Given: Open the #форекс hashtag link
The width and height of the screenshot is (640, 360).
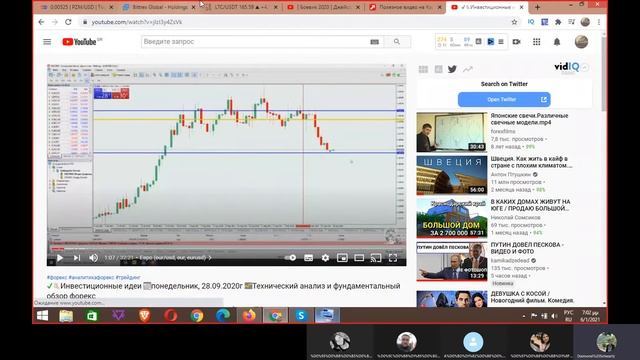Looking at the screenshot, I should pos(57,278).
